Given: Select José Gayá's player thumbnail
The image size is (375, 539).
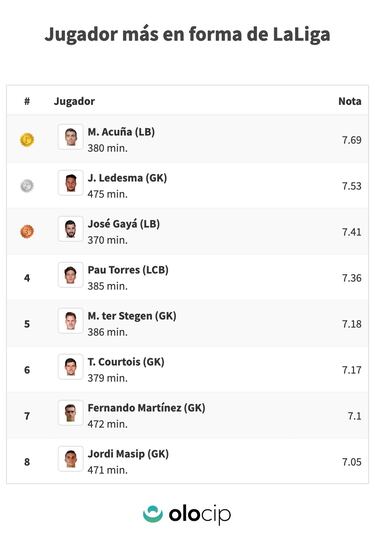Looking at the screenshot, I should tap(70, 229).
